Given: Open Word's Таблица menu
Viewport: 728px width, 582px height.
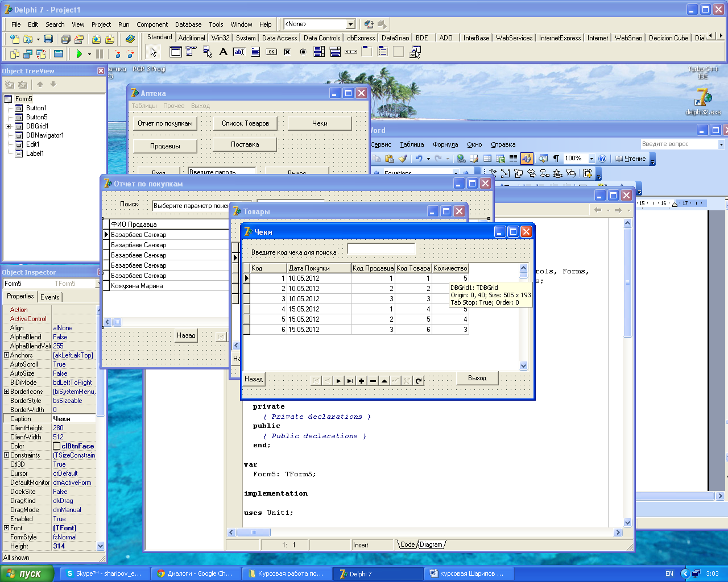Looking at the screenshot, I should pyautogui.click(x=412, y=144).
